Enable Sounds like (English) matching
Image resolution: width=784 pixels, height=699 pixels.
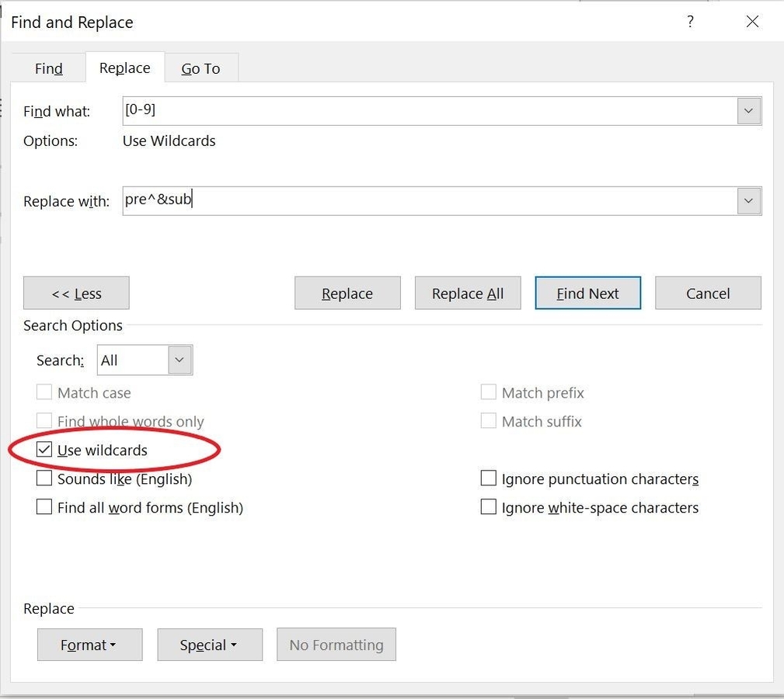coord(44,478)
